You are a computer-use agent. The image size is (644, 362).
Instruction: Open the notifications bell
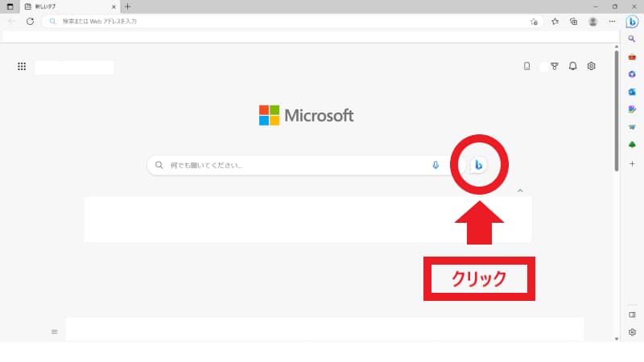pyautogui.click(x=572, y=66)
